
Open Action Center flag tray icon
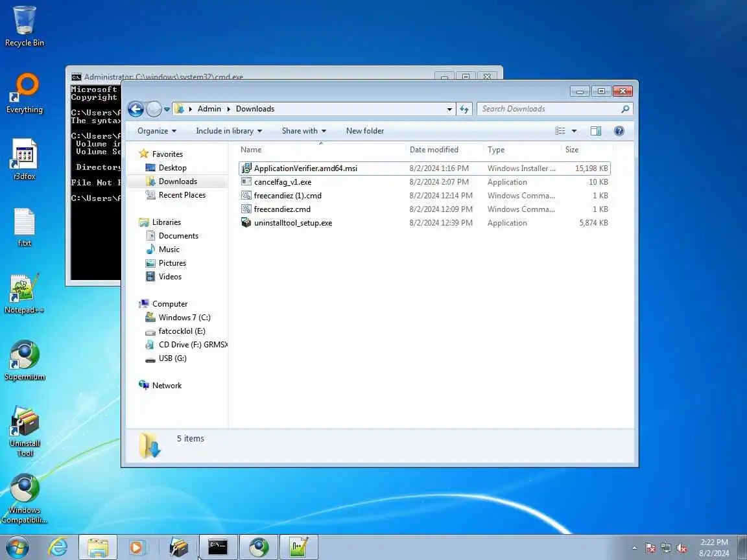[x=650, y=548]
